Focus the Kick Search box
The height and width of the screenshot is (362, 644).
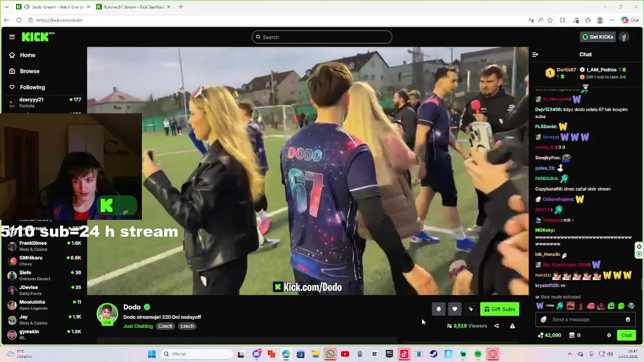(x=322, y=37)
